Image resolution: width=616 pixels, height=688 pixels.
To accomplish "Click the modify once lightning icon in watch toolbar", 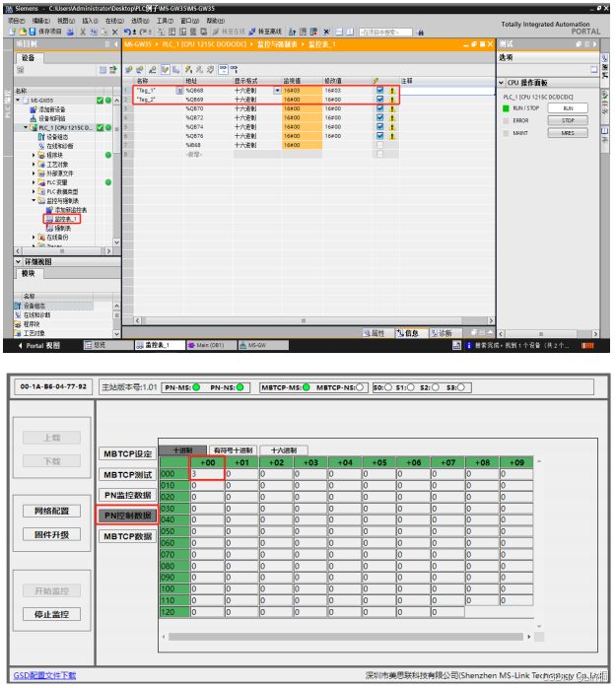I will (x=188, y=69).
